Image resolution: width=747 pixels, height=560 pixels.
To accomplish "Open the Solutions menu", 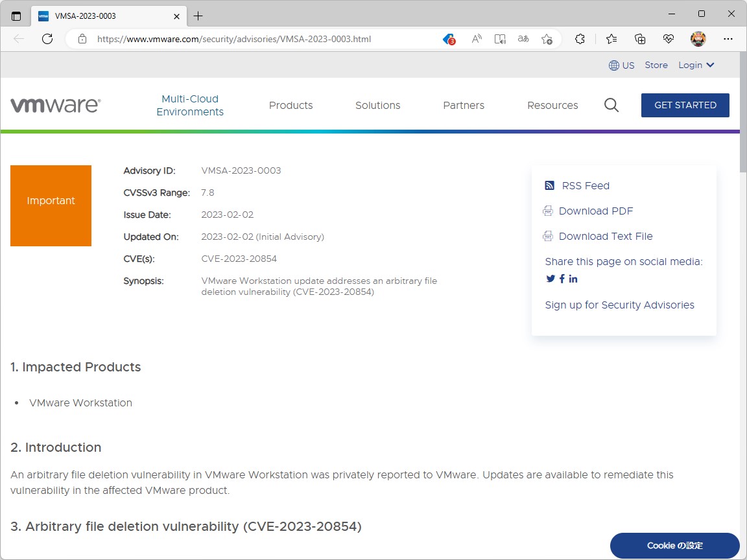I will [x=378, y=105].
